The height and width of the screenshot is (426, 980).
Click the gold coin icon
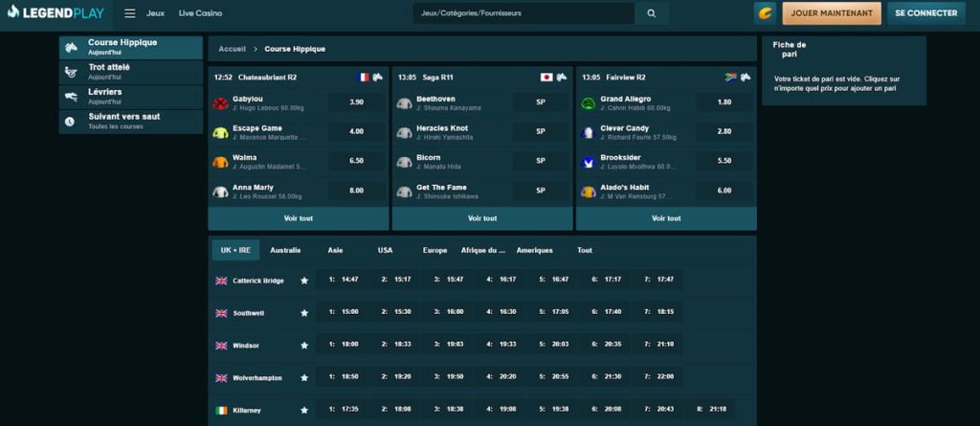click(x=765, y=13)
